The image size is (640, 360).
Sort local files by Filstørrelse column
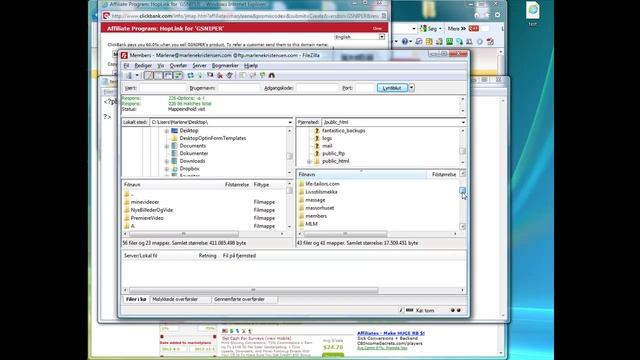point(237,185)
